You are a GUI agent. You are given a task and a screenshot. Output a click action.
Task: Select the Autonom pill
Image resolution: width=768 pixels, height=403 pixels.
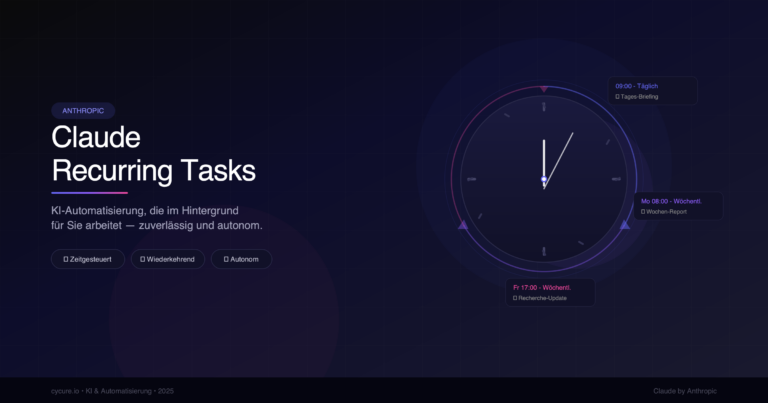point(241,259)
